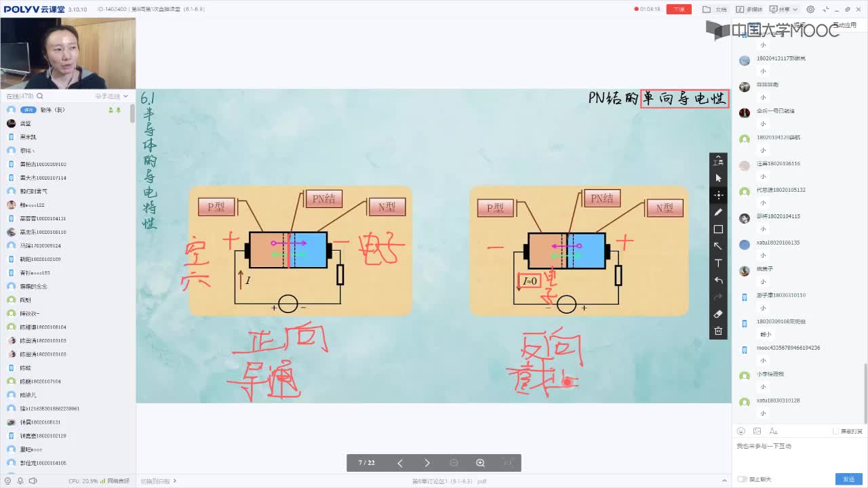
Task: Toggle the host's microphone icon
Action: [118, 110]
